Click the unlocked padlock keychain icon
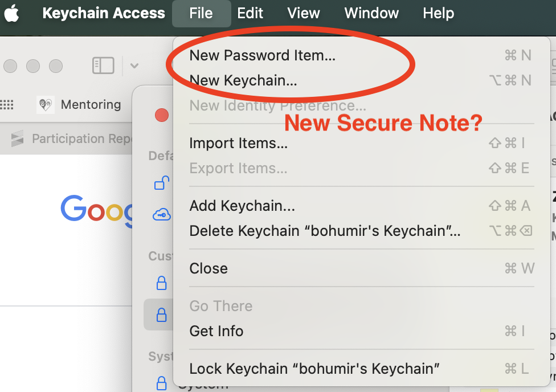Screen dimensions: 556x392 162,183
